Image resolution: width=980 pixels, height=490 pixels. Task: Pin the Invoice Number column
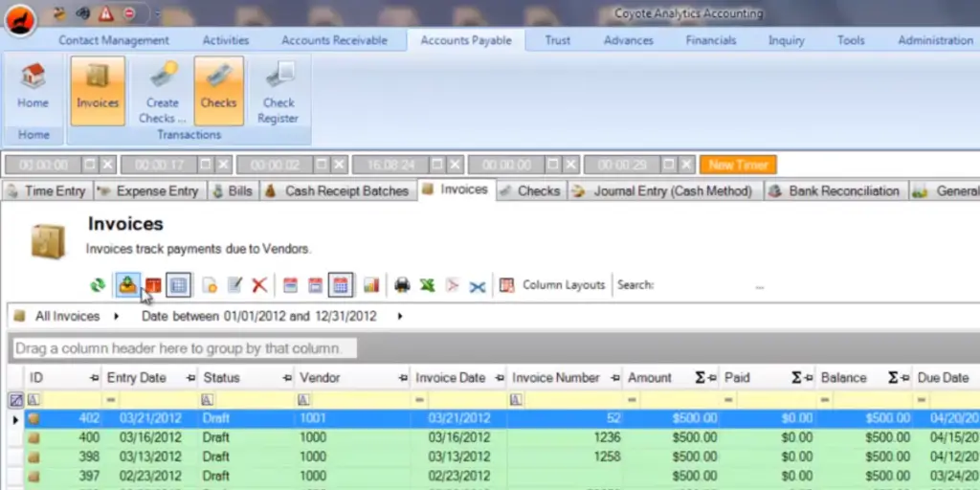click(615, 378)
